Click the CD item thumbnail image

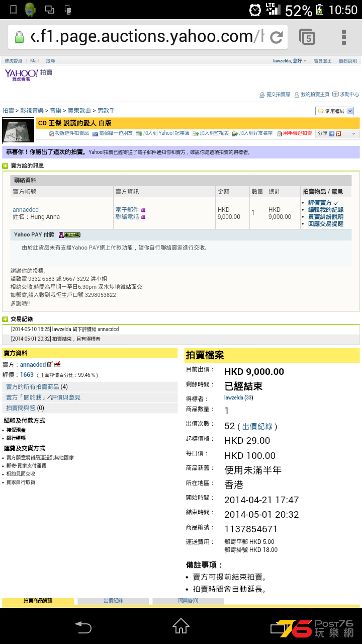[18, 130]
